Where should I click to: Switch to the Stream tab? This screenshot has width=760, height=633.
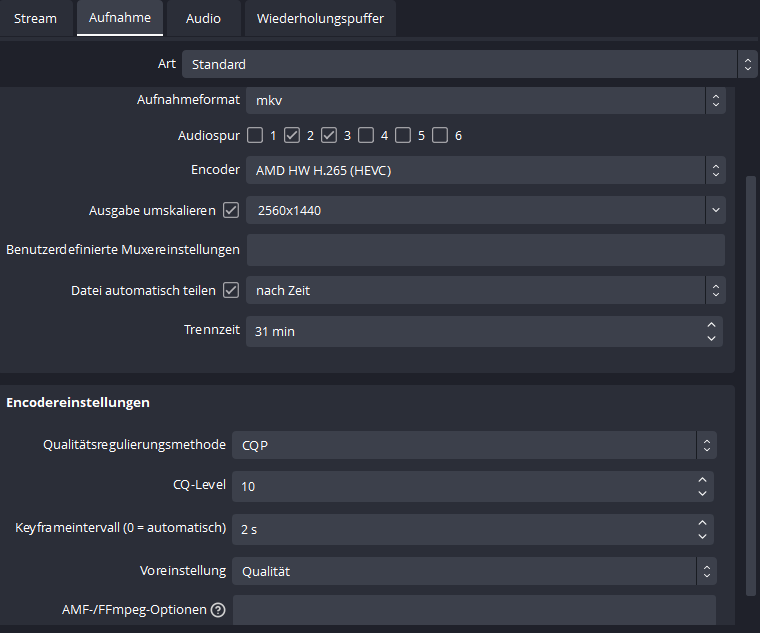click(x=35, y=18)
